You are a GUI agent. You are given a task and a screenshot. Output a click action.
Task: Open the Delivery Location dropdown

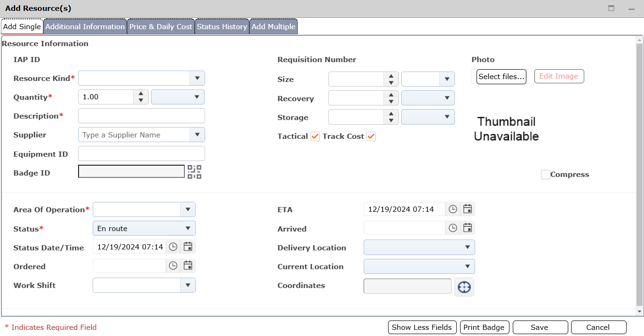tap(419, 247)
